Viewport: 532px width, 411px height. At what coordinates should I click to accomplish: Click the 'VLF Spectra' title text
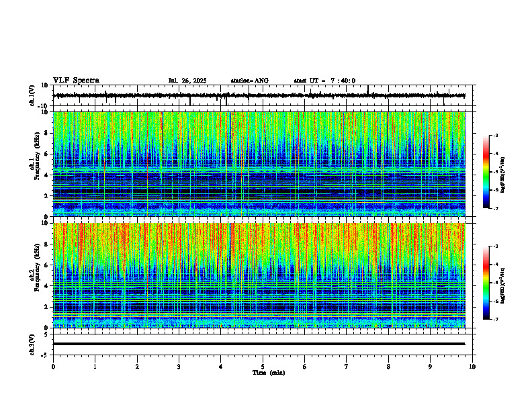[x=76, y=81]
